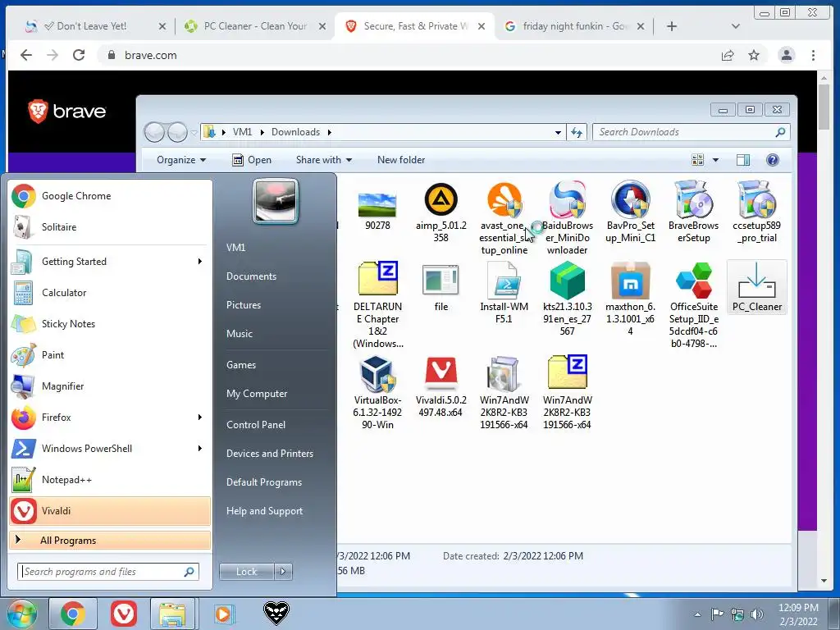Image resolution: width=840 pixels, height=630 pixels.
Task: Select the ccsetup589_pro_trial file
Action: [756, 212]
